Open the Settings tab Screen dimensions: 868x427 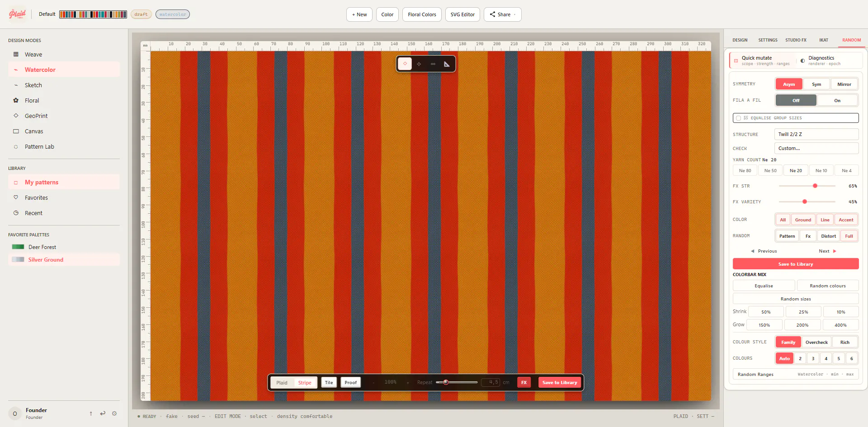(x=768, y=40)
